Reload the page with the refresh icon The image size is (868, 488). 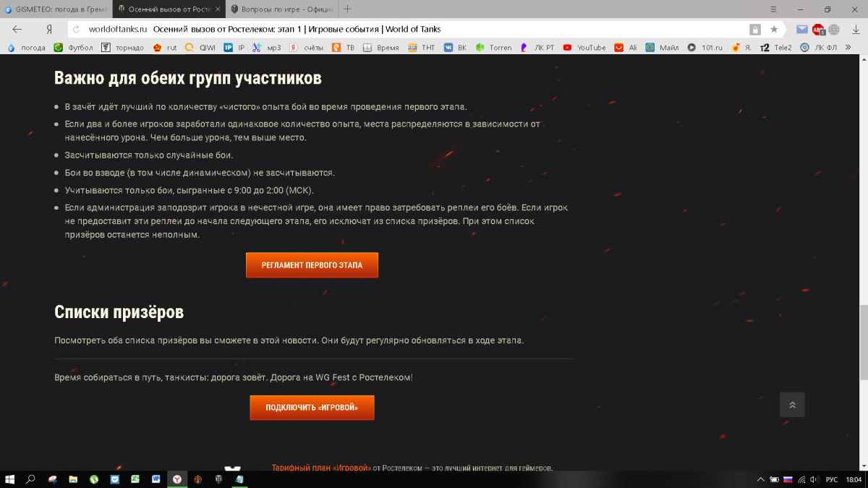[x=77, y=30]
